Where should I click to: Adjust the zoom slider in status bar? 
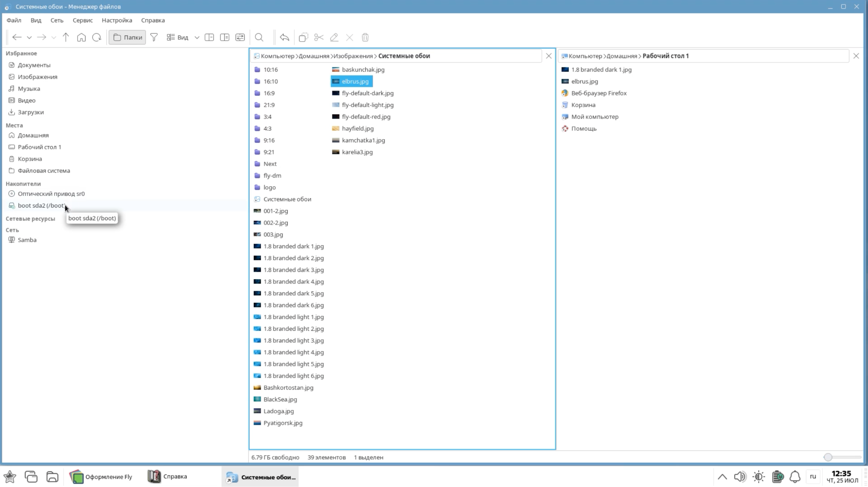[x=828, y=457]
